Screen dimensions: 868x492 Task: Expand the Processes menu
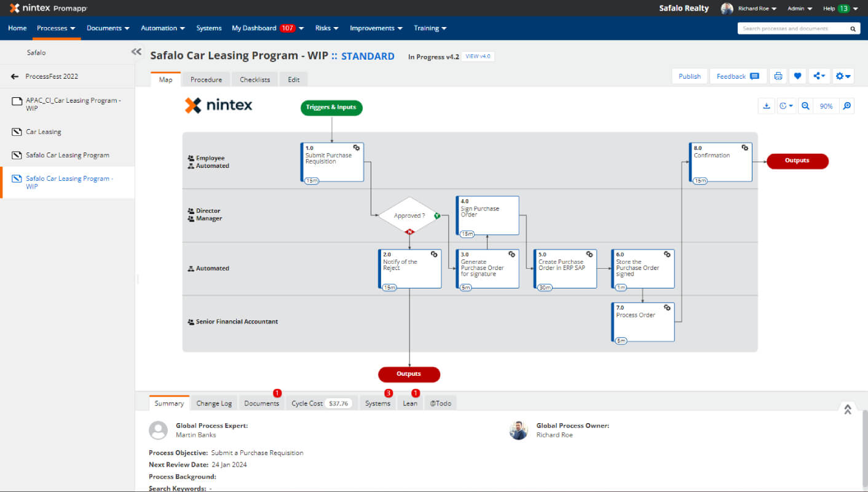[x=56, y=28]
